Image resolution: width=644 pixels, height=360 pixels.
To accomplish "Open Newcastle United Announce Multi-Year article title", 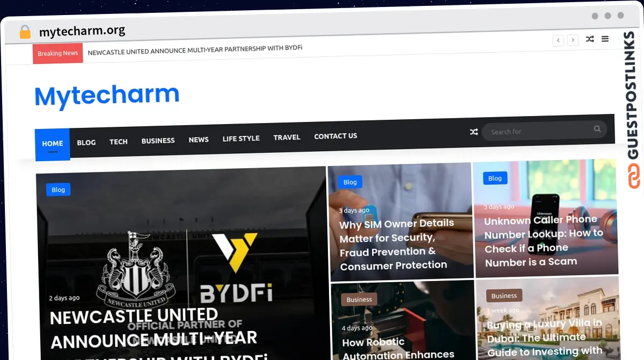I will coord(159,335).
